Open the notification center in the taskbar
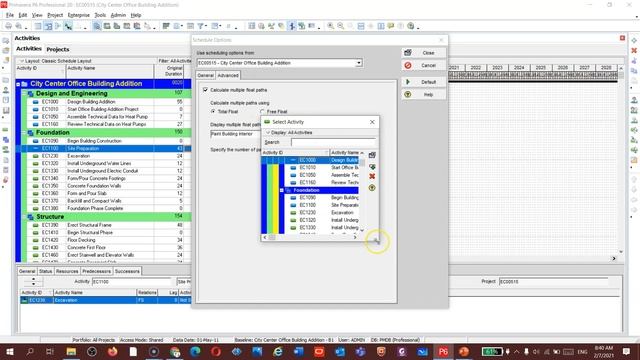The image size is (640, 360). 627,351
